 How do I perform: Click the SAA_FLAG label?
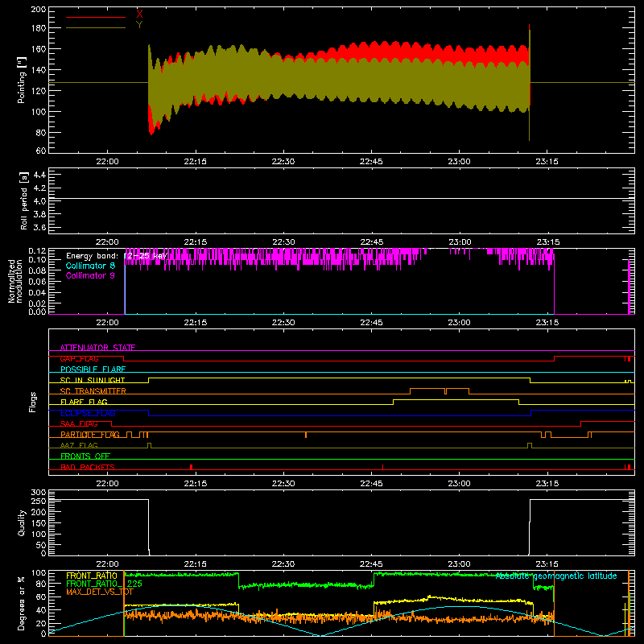click(x=79, y=423)
